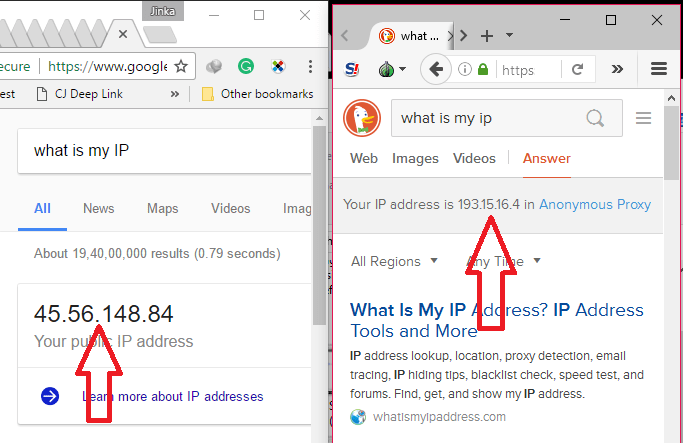Viewport: 683px width, 443px height.
Task: Click the Chrome address bar URL
Action: [107, 67]
